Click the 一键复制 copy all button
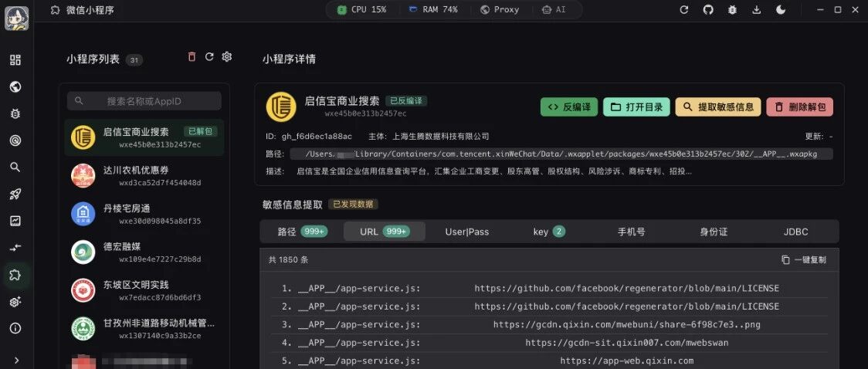The image size is (868, 369). [804, 260]
